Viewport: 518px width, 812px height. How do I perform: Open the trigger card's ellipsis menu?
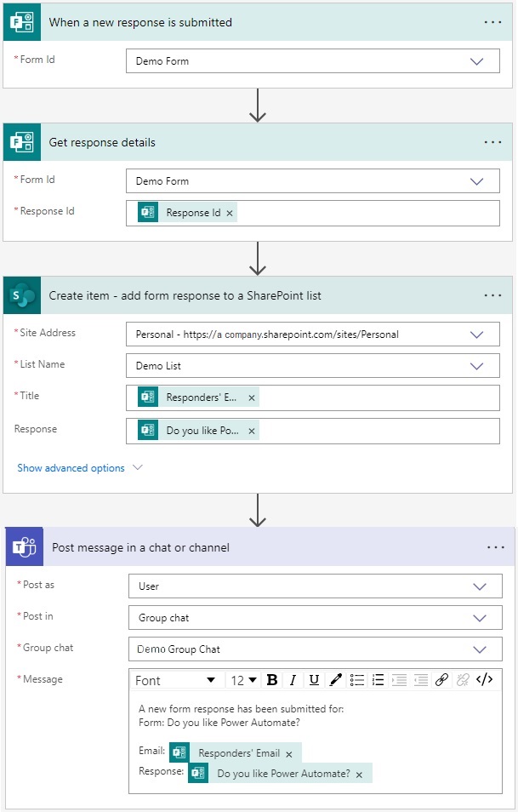[x=492, y=22]
